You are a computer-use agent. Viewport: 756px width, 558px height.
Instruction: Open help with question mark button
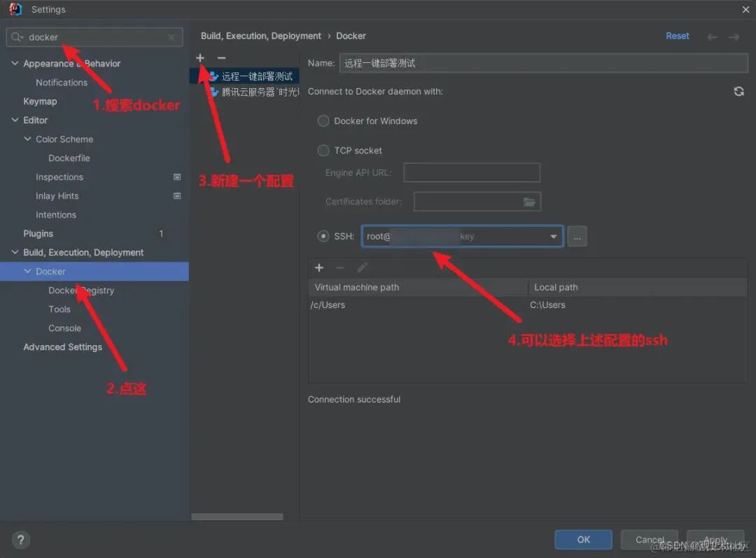point(21,540)
